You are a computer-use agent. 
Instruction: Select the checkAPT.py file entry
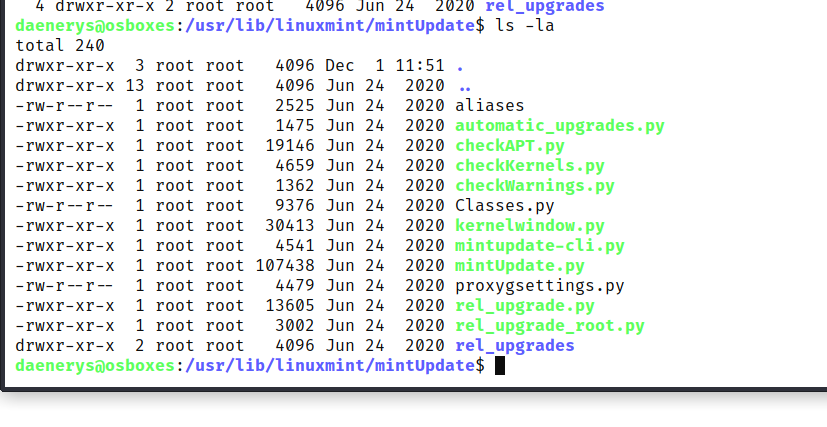[x=509, y=146]
